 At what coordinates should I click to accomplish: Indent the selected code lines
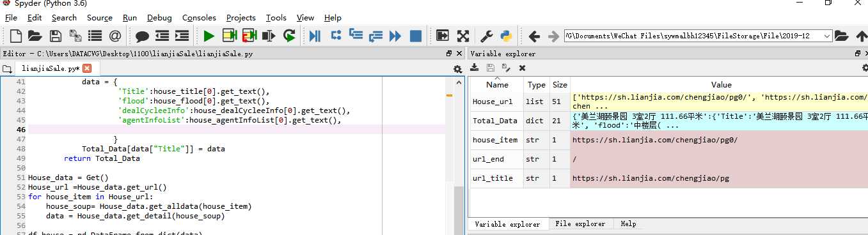[182, 36]
